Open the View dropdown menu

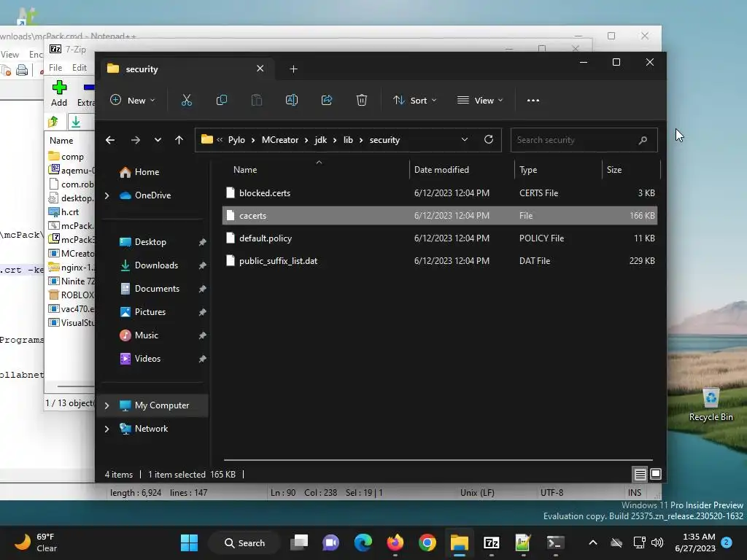pyautogui.click(x=480, y=101)
